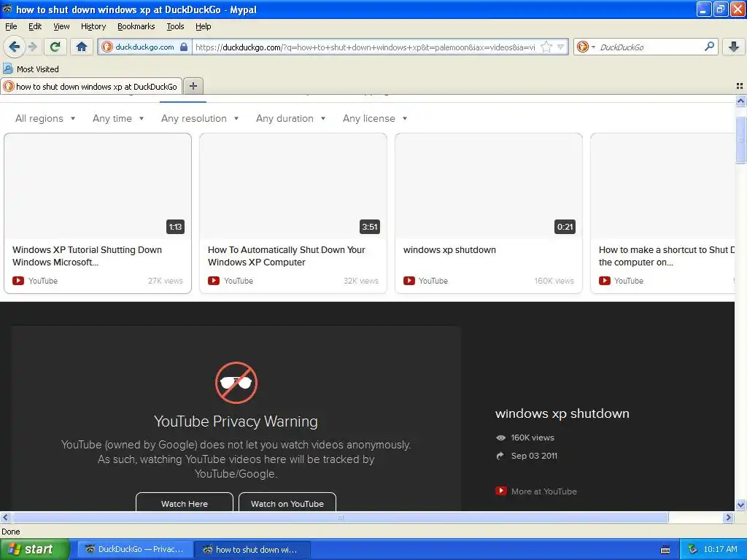Screen dimensions: 747x560
Task: Click the eye views icon beside 160K views
Action: (500, 437)
